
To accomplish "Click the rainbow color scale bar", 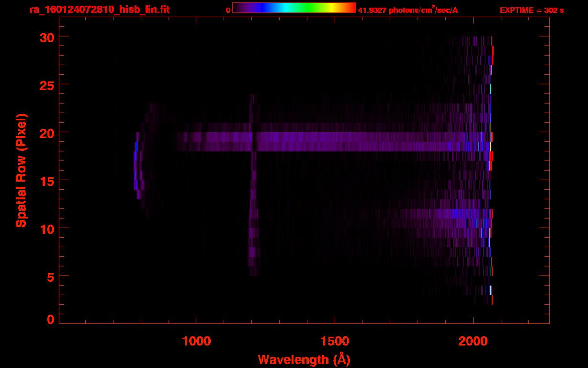I will click(294, 7).
